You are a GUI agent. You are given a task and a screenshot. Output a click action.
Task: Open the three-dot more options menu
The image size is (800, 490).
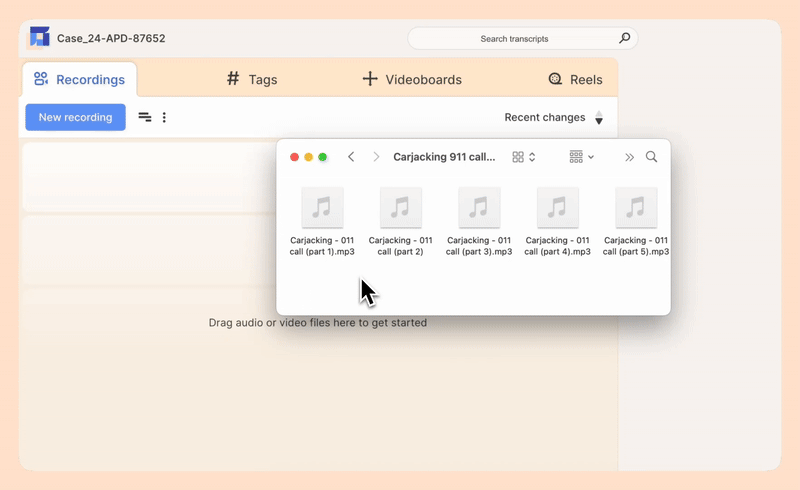164,117
